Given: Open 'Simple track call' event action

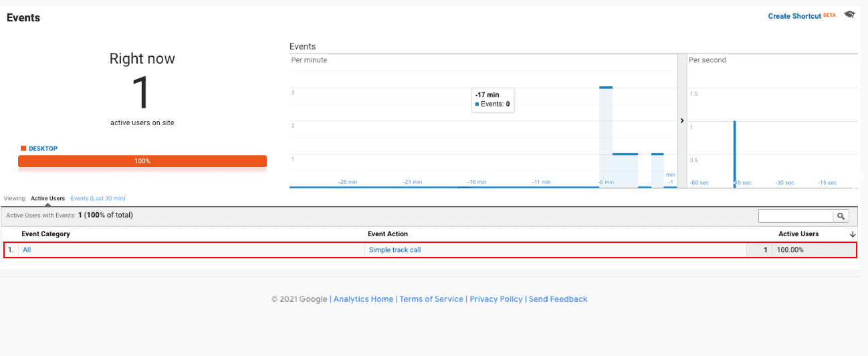Looking at the screenshot, I should 395,250.
